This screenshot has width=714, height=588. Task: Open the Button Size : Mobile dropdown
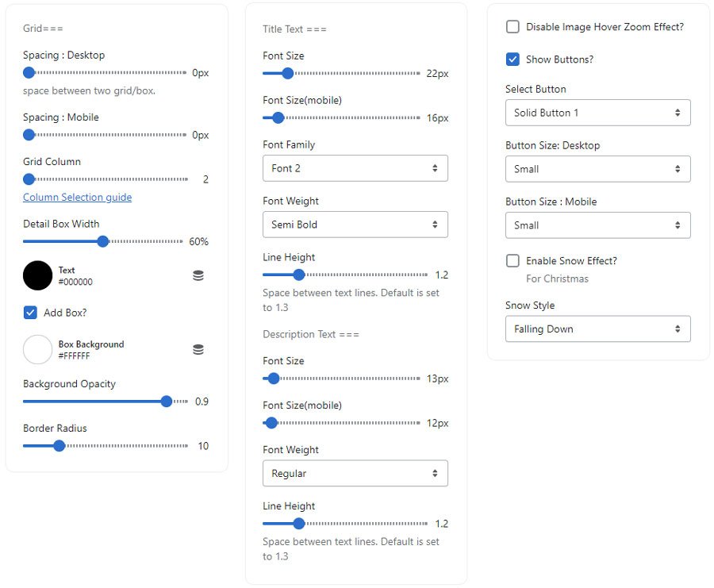(597, 225)
